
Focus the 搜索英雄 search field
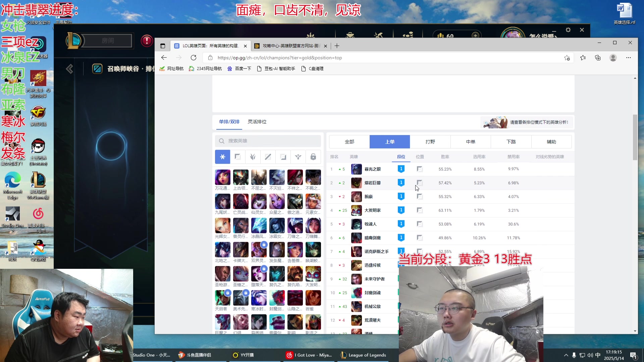268,141
